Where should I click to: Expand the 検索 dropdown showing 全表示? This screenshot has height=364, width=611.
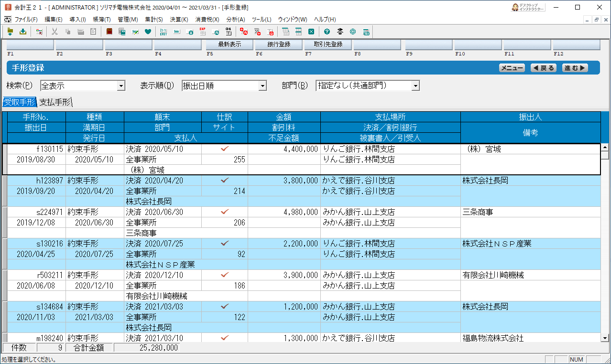tap(121, 86)
